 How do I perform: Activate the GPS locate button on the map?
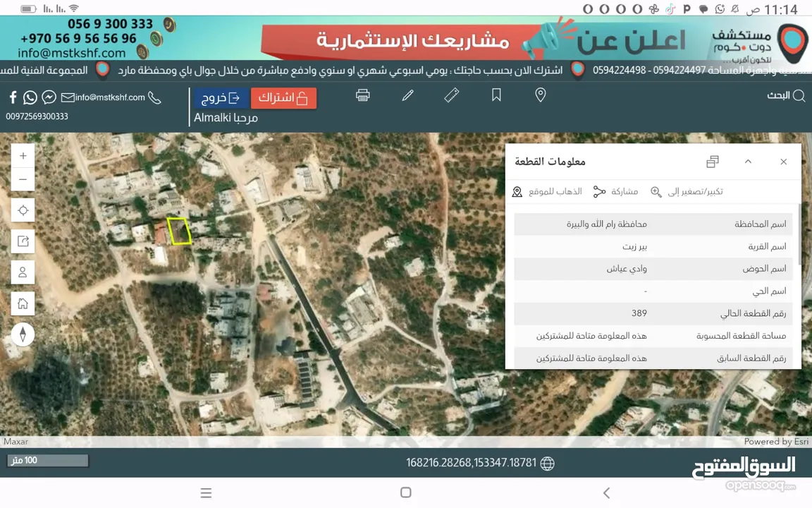pyautogui.click(x=23, y=210)
